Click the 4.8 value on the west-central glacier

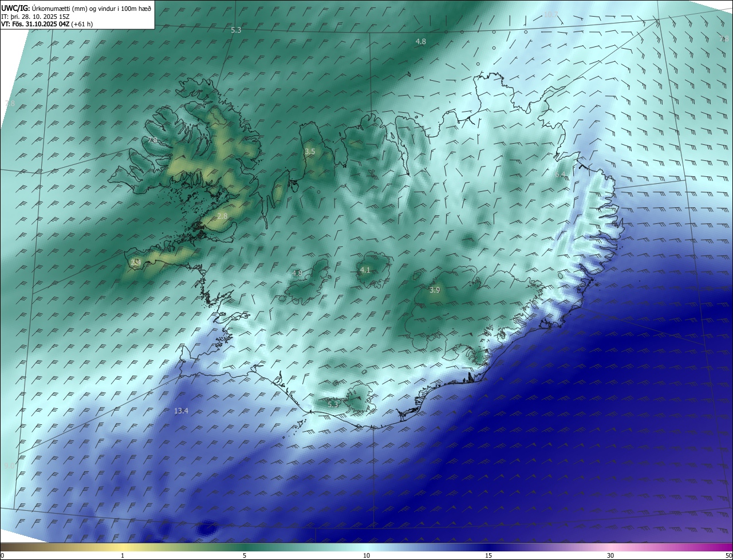coord(297,274)
